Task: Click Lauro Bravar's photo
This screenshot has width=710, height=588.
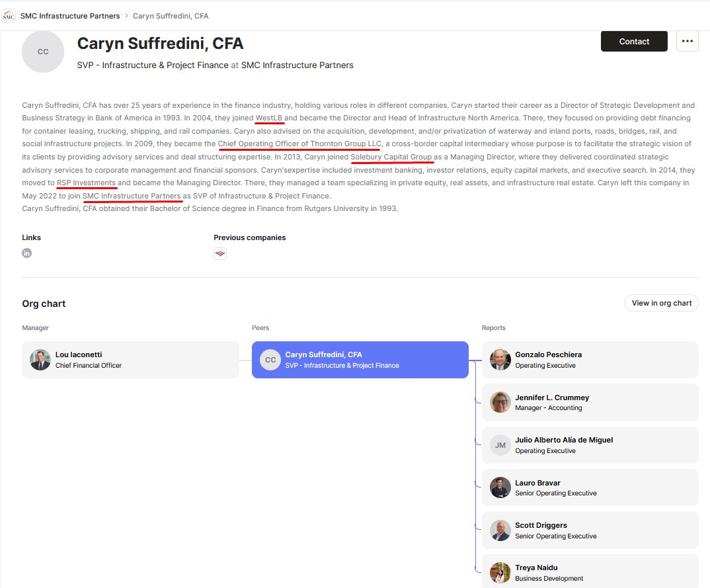Action: click(x=500, y=487)
